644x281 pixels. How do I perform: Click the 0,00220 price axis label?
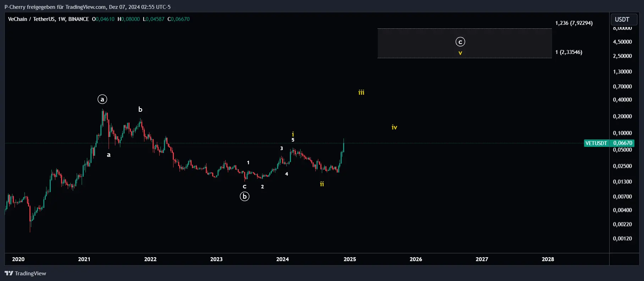pos(622,224)
